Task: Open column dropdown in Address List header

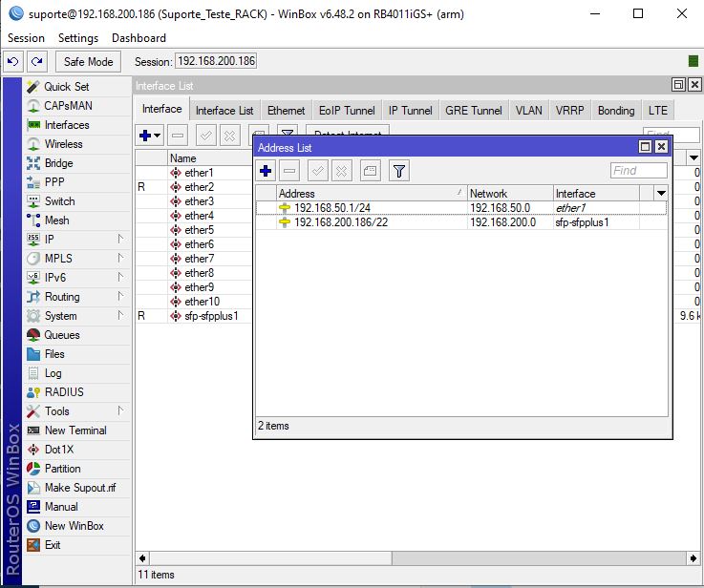Action: [x=660, y=193]
